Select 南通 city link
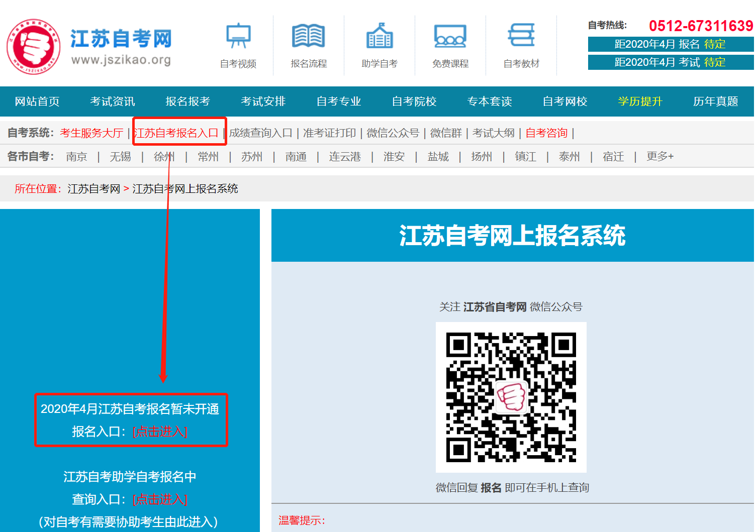This screenshot has width=756, height=532. point(296,157)
